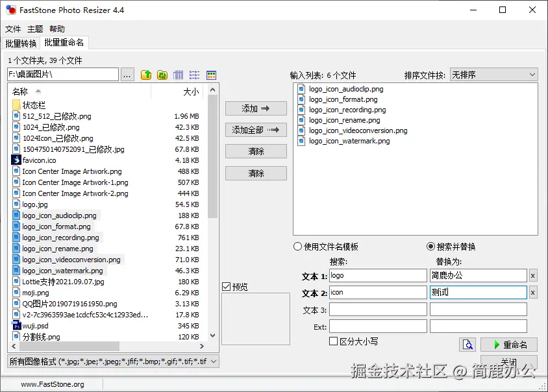The image size is (548, 392).
Task: Open the 排序文件按 dropdown
Action: 494,75
